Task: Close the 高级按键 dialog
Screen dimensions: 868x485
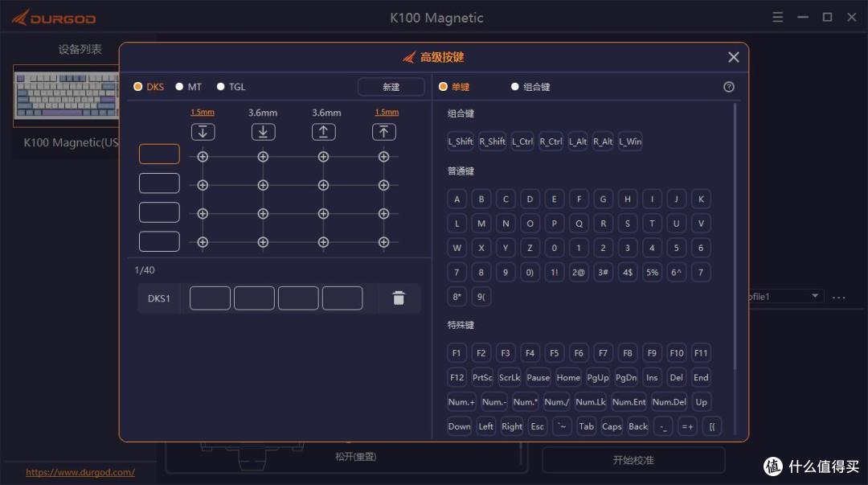Action: click(734, 57)
